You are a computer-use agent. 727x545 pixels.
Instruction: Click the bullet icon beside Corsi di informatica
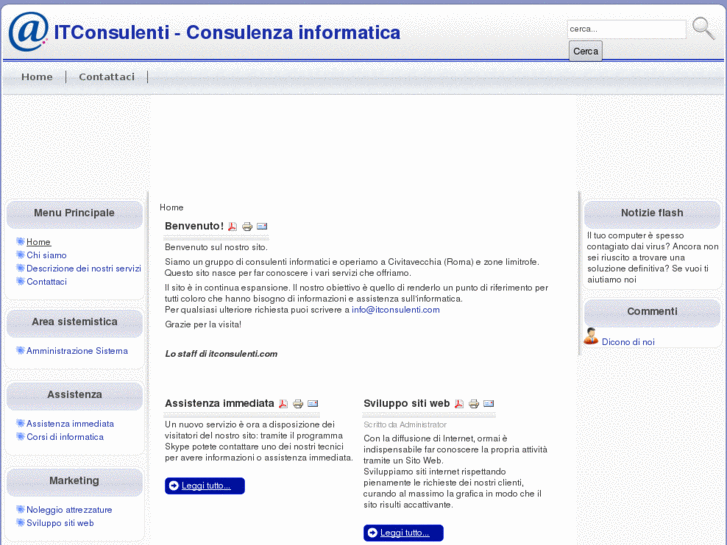(x=20, y=436)
